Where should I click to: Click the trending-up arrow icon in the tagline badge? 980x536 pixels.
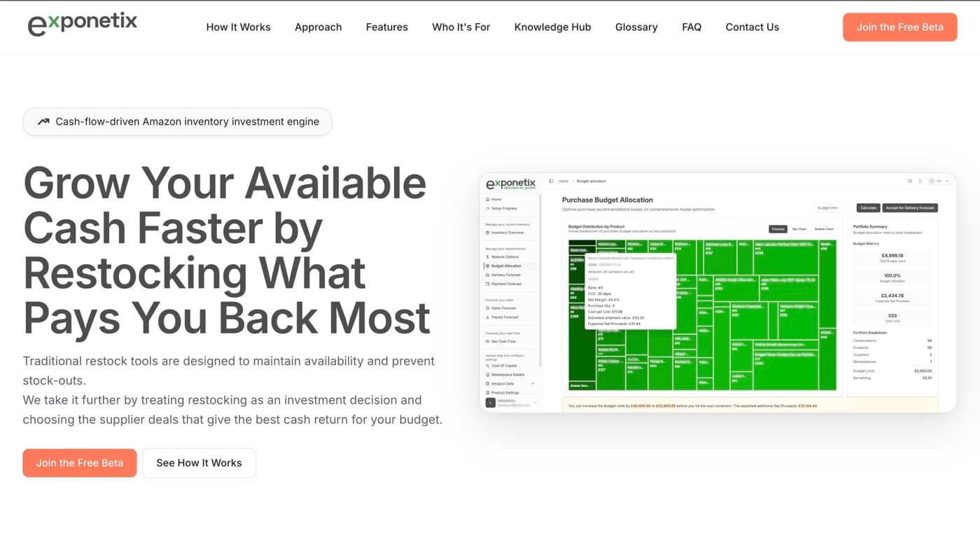pos(43,121)
